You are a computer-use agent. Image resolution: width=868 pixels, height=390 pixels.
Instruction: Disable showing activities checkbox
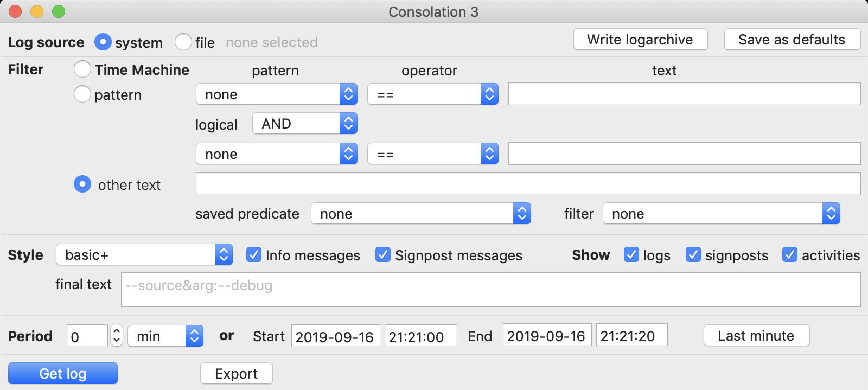[790, 255]
